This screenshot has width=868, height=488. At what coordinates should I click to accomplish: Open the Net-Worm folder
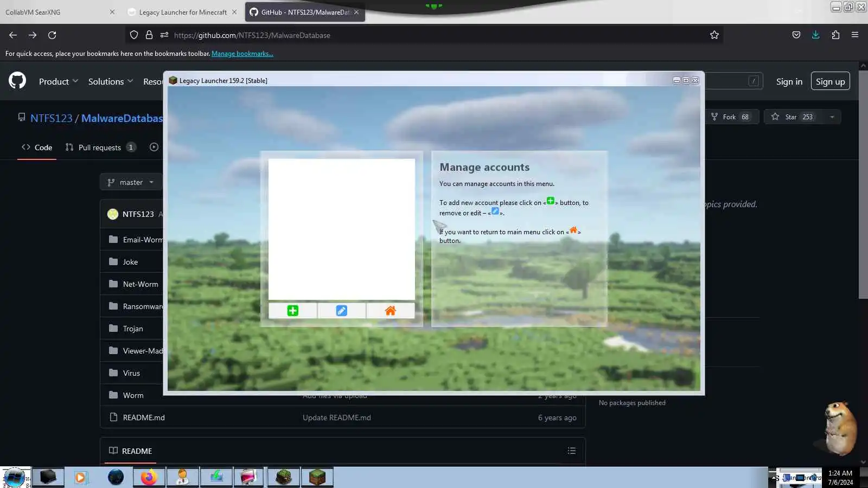141,284
